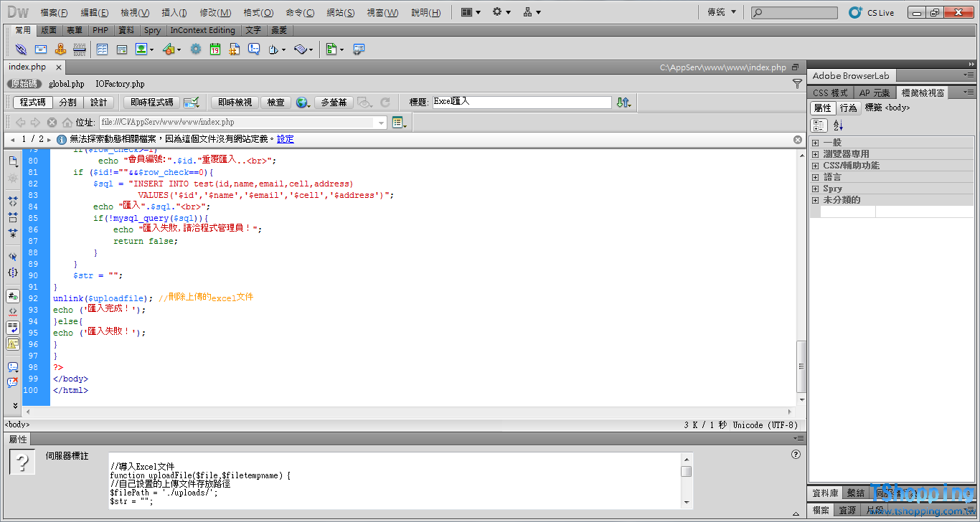The height and width of the screenshot is (522, 980).
Task: Expand the CSS/輔助功能 attribute group
Action: (x=815, y=166)
